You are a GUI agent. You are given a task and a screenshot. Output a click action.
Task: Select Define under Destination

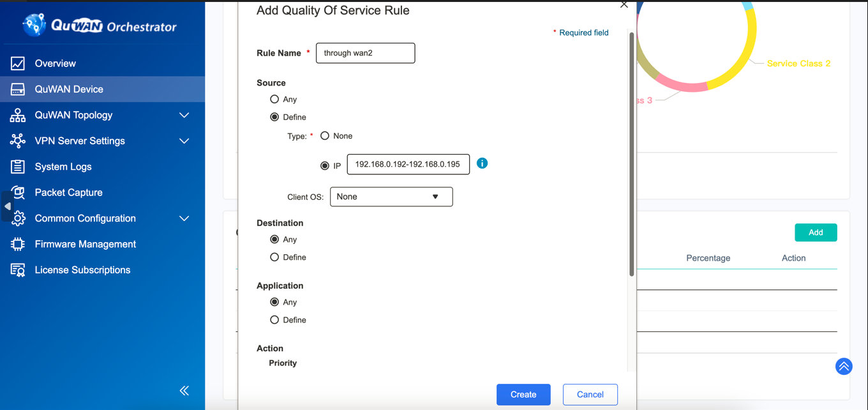(x=274, y=257)
